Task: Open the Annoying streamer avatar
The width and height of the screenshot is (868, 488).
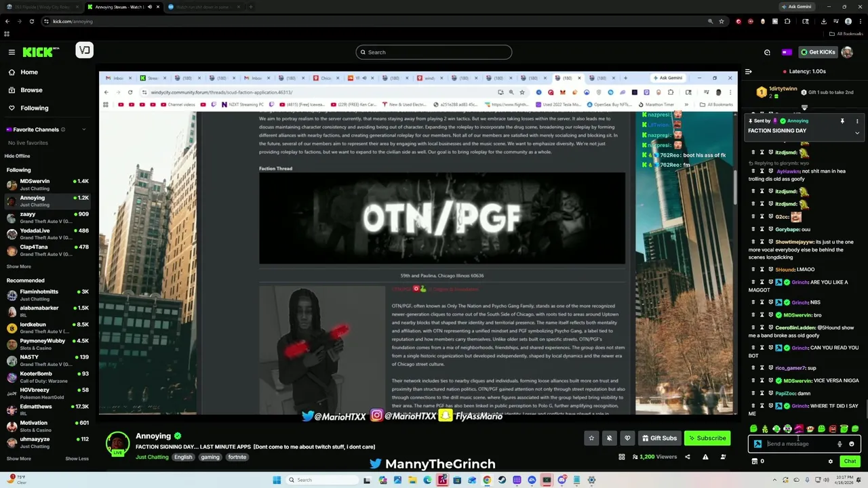Action: (x=117, y=443)
